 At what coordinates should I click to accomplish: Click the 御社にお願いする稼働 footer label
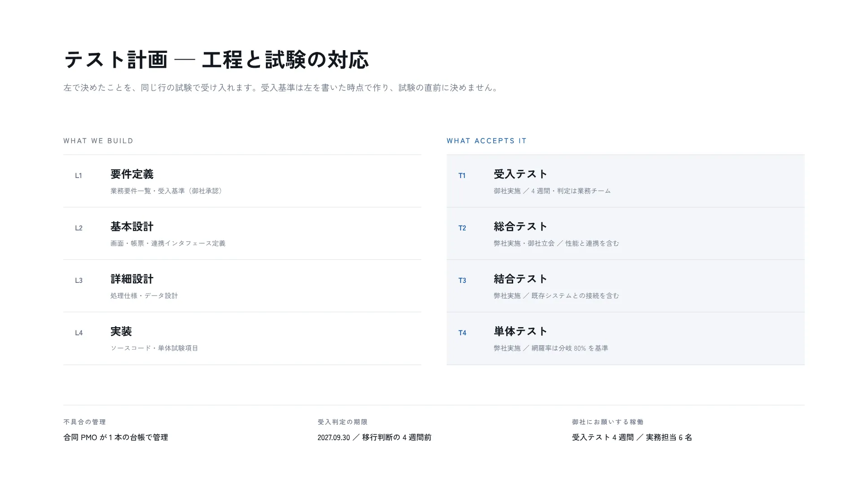(608, 422)
